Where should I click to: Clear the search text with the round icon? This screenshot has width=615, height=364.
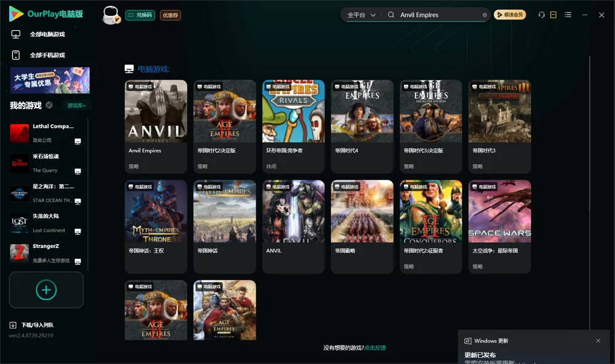pyautogui.click(x=485, y=15)
